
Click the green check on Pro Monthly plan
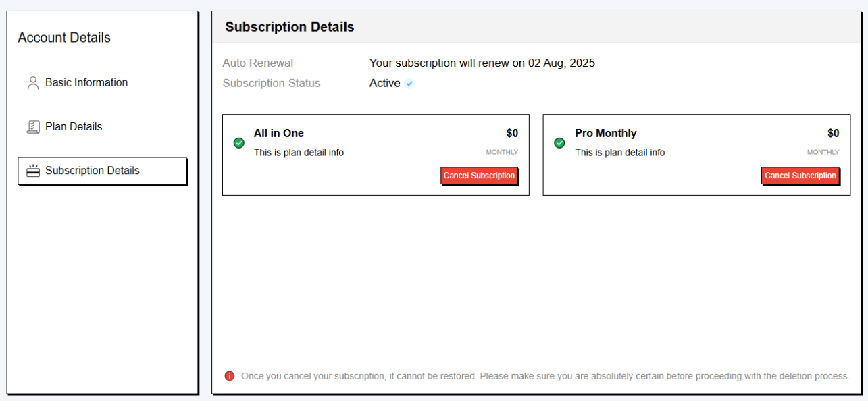point(559,143)
